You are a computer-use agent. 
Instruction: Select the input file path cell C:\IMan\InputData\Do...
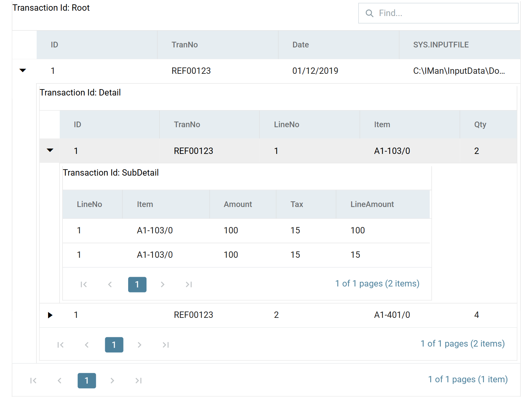click(459, 71)
